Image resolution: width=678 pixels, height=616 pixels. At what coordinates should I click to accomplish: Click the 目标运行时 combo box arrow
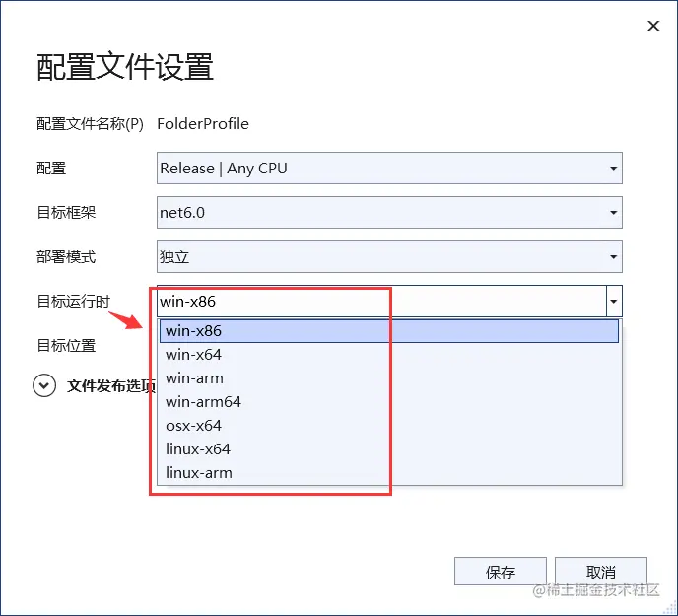pyautogui.click(x=614, y=302)
